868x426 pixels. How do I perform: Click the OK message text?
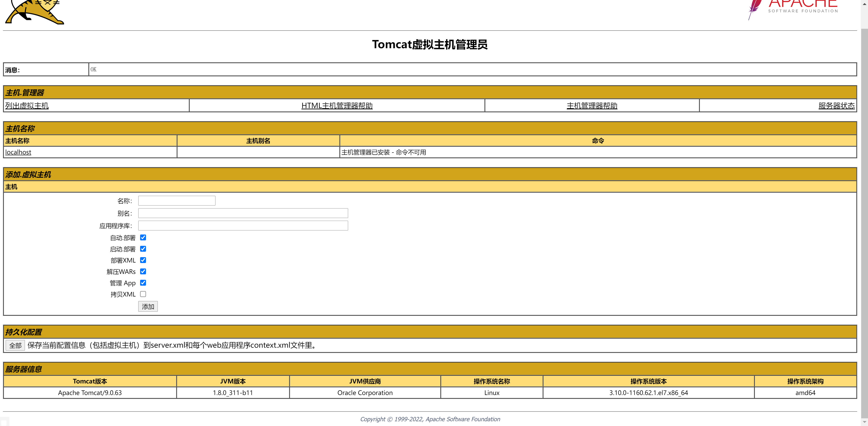coord(93,69)
